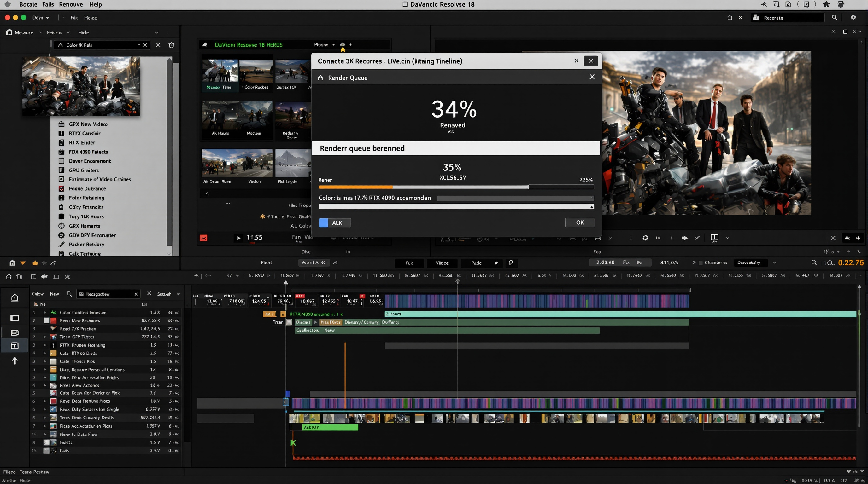
Task: Open the media list page in the left sidebar
Action: pos(15,332)
